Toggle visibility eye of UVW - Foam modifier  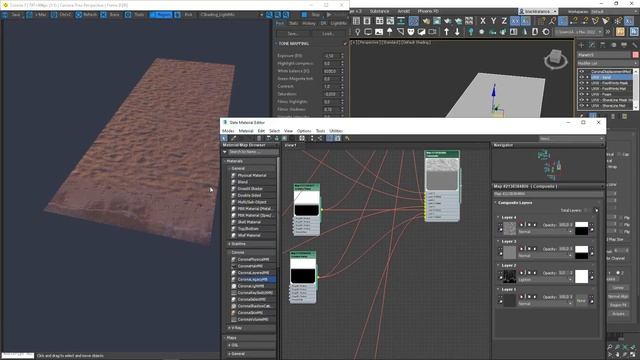582,94
